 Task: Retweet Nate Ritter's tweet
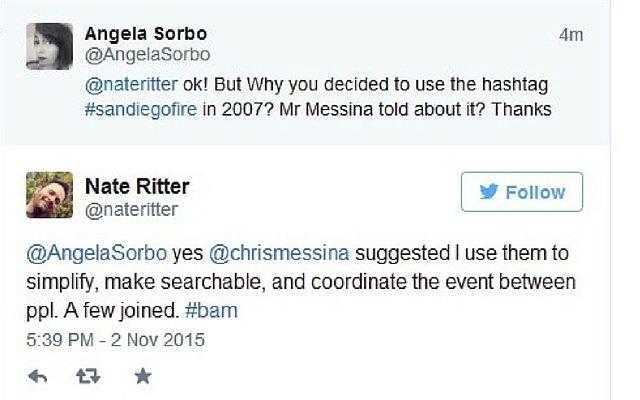[88, 376]
